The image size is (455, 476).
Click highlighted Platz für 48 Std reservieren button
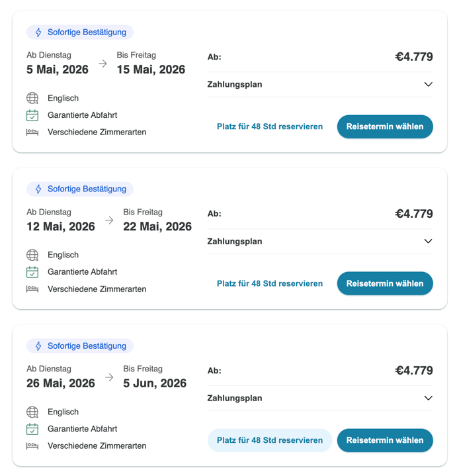pos(270,440)
